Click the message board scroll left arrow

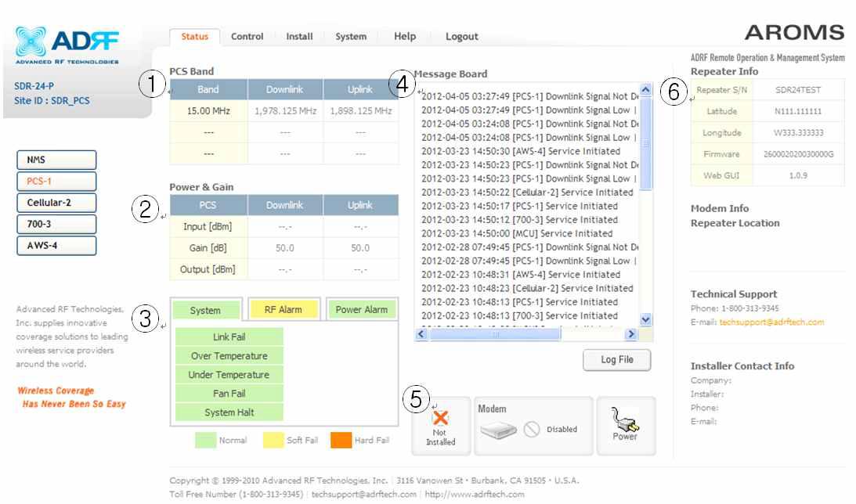(421, 334)
